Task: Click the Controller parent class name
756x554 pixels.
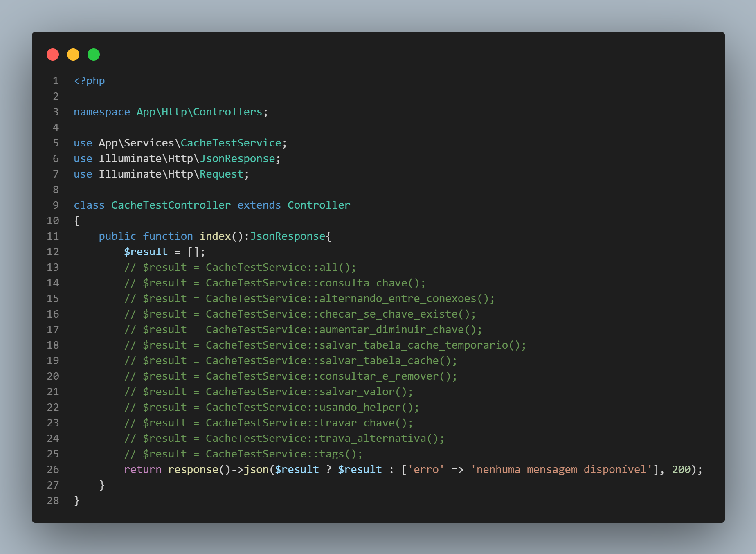Action: coord(319,205)
